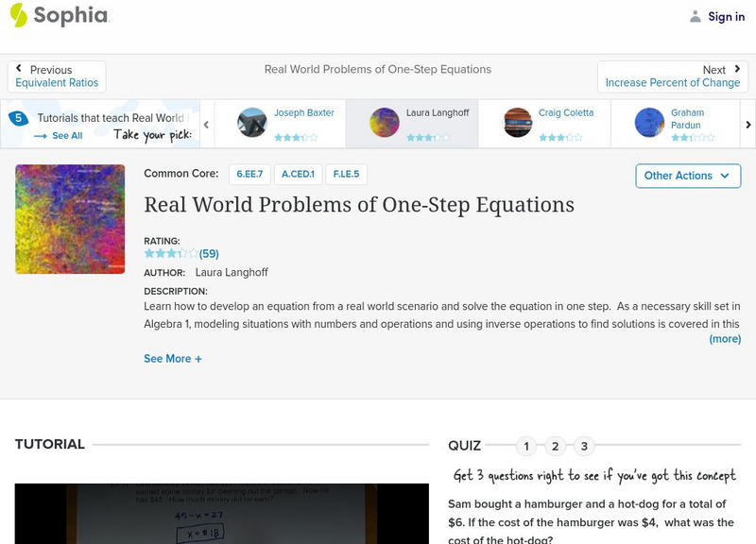Show more authors with carousel right chevron
The height and width of the screenshot is (544, 756).
click(x=747, y=125)
